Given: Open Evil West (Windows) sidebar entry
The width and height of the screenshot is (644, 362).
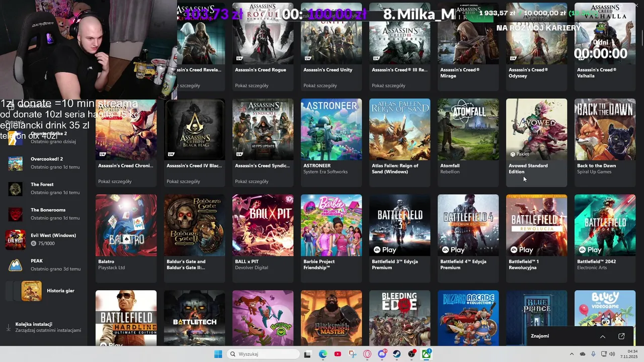Looking at the screenshot, I should tap(44, 239).
